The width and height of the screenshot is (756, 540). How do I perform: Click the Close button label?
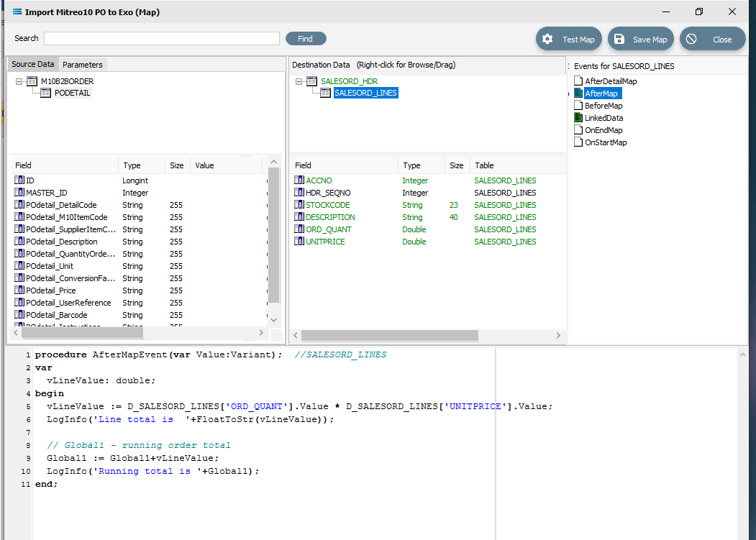(x=722, y=40)
